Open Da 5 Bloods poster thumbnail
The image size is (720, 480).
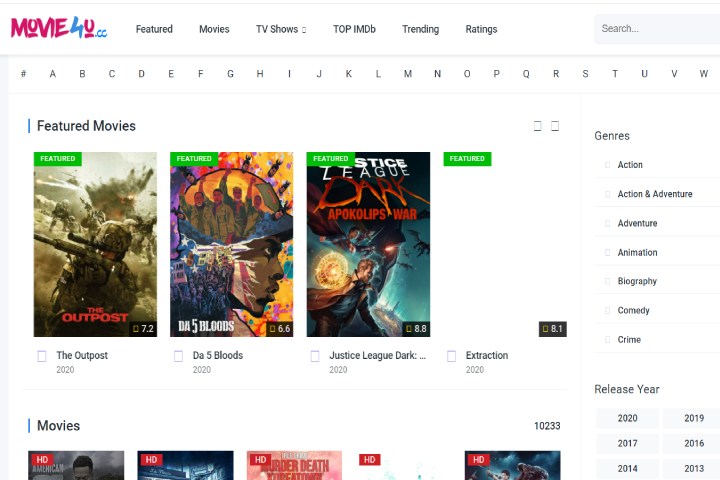(x=231, y=244)
